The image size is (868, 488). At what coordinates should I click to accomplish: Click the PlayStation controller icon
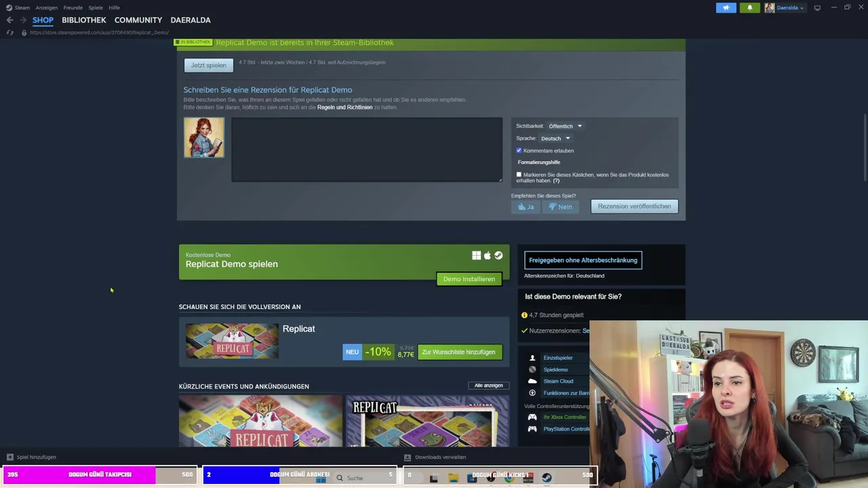(532, 429)
